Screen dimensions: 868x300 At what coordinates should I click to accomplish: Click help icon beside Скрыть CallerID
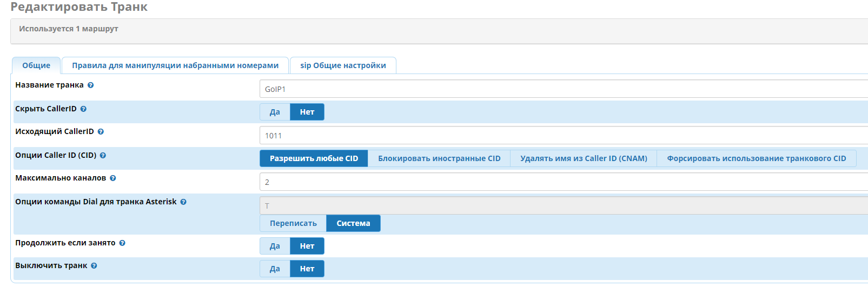click(x=83, y=109)
